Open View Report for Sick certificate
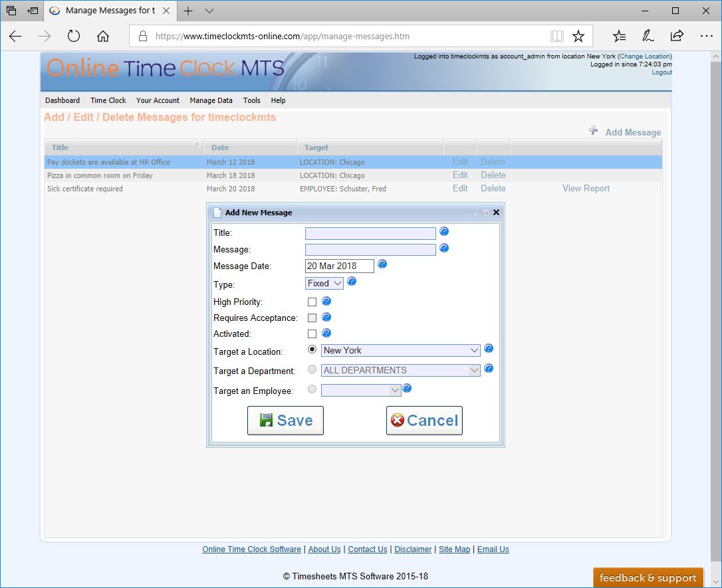This screenshot has height=588, width=722. coord(586,189)
